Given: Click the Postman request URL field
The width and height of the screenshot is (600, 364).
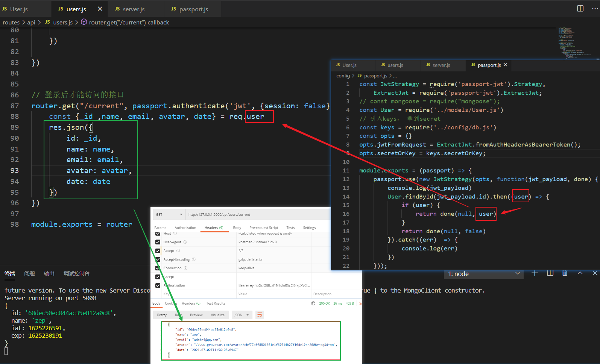Looking at the screenshot, I should pyautogui.click(x=258, y=214).
